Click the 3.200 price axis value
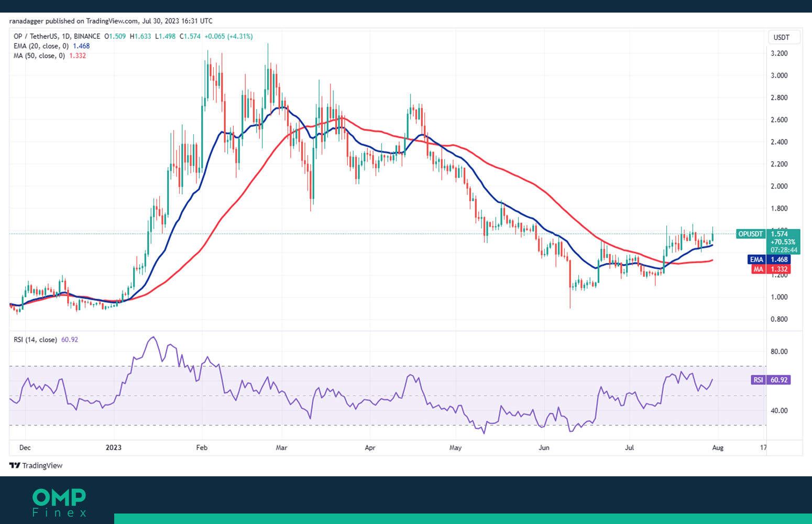This screenshot has height=524, width=812. [779, 53]
